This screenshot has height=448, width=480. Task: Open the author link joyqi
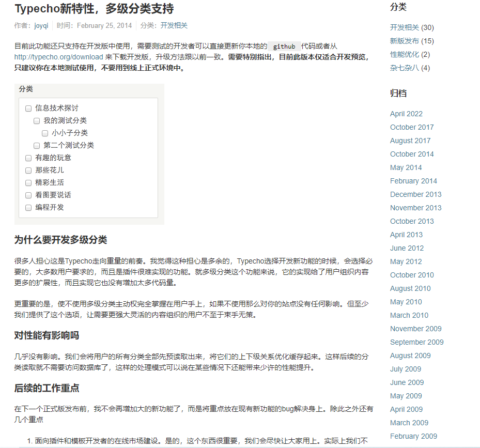[x=41, y=25]
